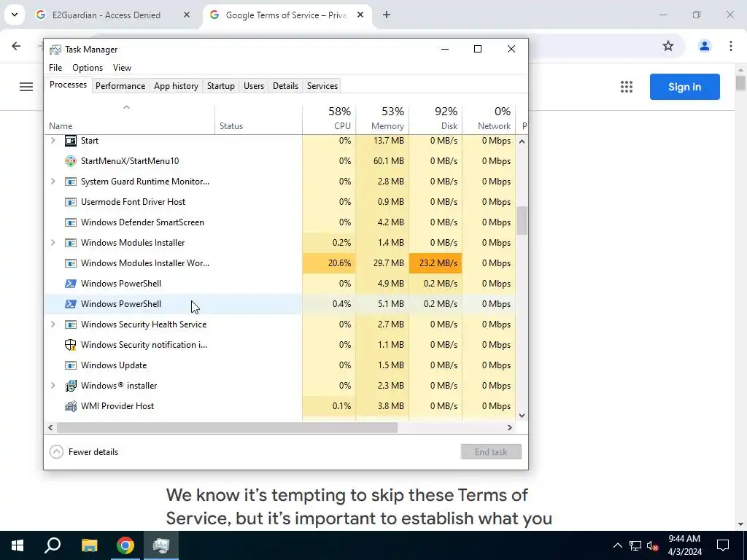Click the process list horizontal scrollbar thumb
The height and width of the screenshot is (560, 747).
click(228, 427)
